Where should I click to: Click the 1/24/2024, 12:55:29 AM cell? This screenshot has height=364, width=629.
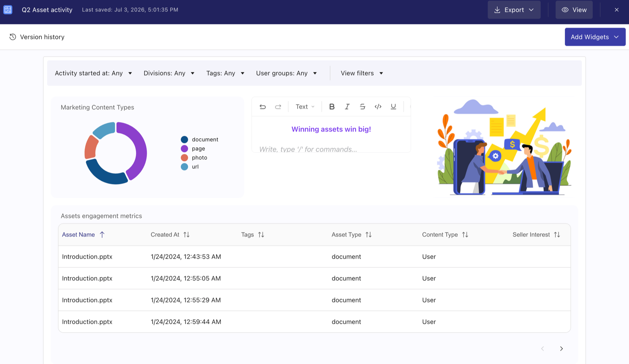pyautogui.click(x=186, y=300)
